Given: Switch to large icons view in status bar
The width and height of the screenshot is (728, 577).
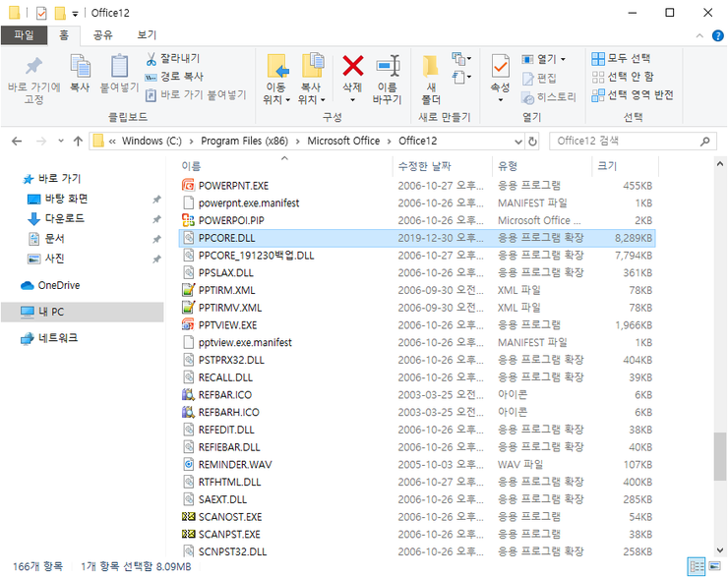Looking at the screenshot, I should click(x=715, y=566).
